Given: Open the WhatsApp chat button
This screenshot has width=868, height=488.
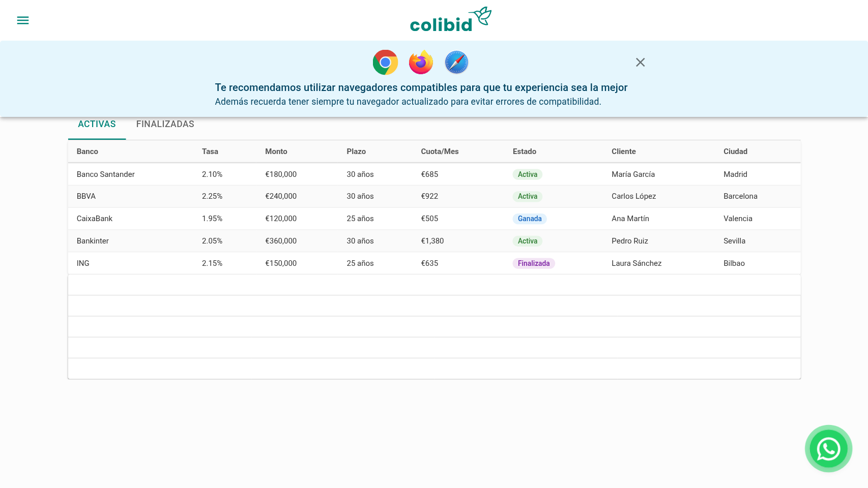Looking at the screenshot, I should point(828,449).
